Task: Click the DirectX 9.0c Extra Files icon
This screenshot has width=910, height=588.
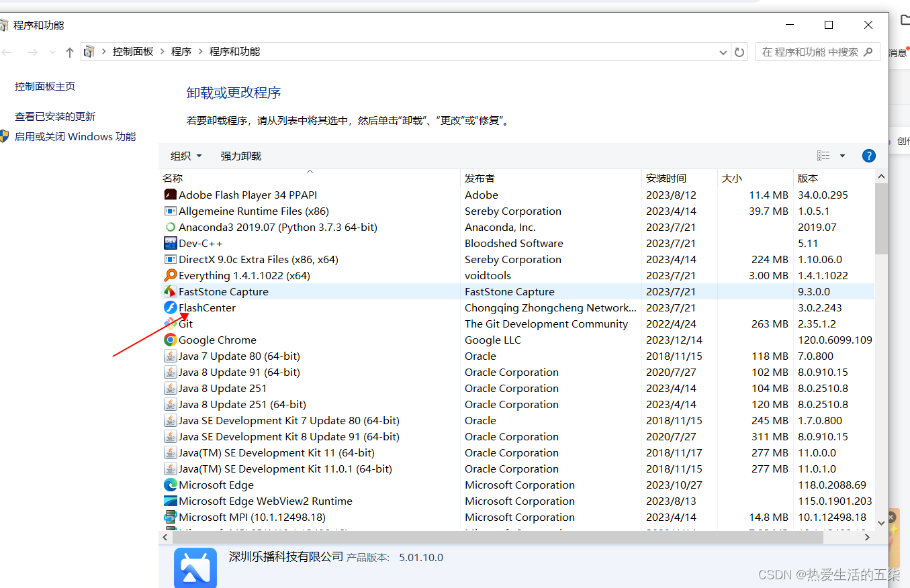Action: (x=171, y=259)
